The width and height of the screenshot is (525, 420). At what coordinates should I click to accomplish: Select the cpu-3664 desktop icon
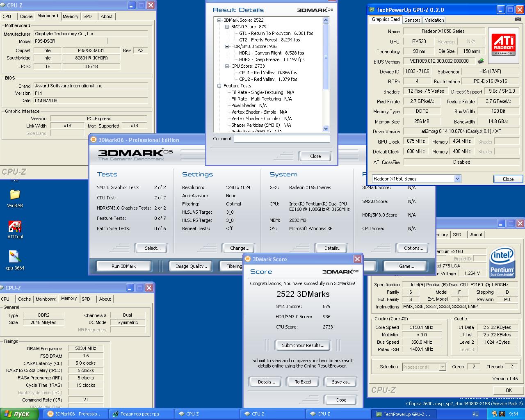(15, 261)
